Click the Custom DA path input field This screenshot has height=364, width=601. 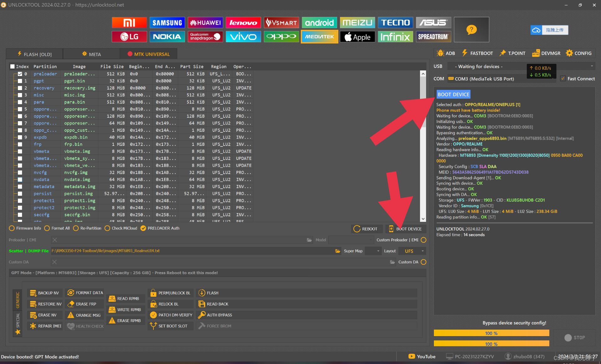click(219, 262)
